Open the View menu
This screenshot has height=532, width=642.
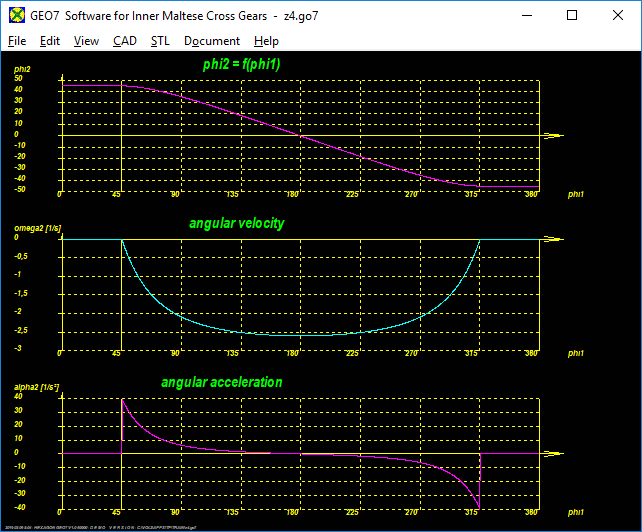click(x=87, y=41)
